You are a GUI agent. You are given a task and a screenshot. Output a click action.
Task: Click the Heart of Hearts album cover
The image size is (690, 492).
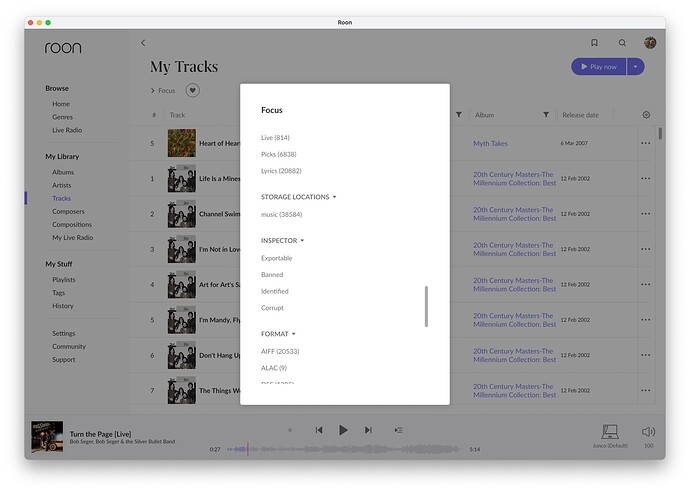coord(182,143)
